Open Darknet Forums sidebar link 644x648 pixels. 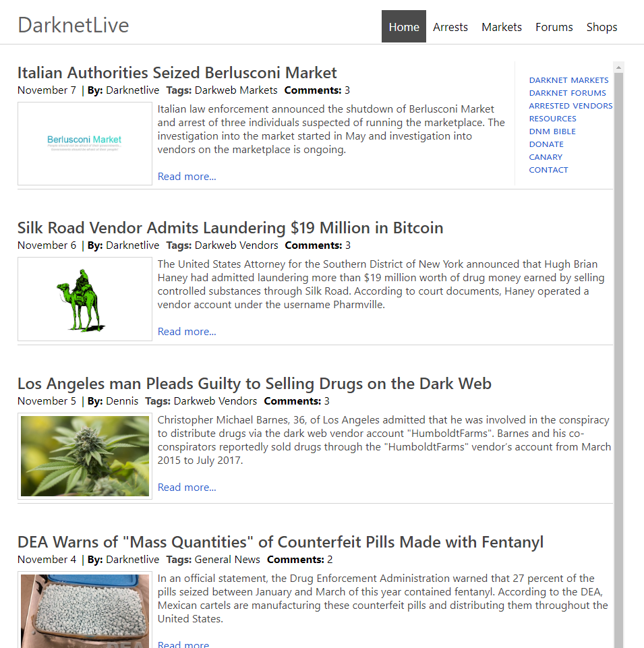pyautogui.click(x=568, y=93)
